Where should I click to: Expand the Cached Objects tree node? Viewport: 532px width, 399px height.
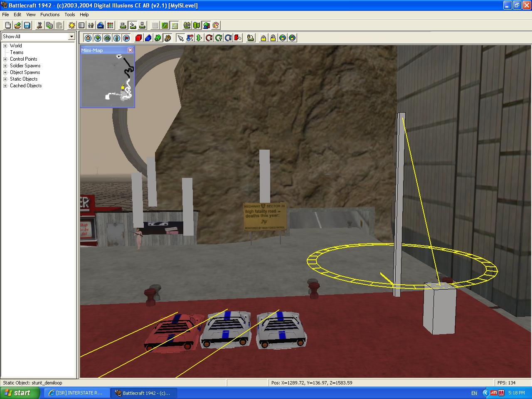5,86
